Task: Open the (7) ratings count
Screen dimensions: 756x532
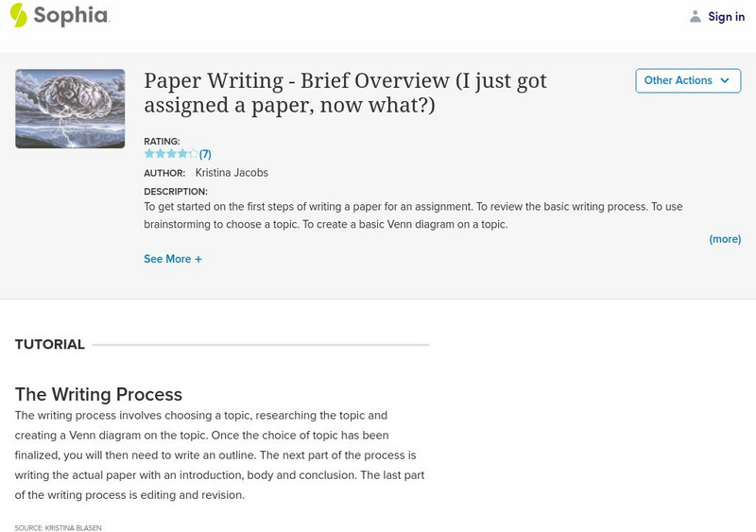Action: click(x=205, y=154)
